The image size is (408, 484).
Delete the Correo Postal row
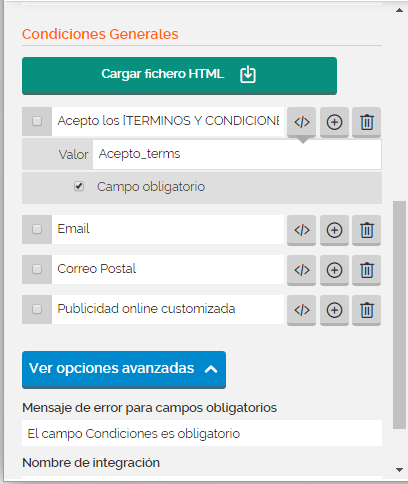367,270
